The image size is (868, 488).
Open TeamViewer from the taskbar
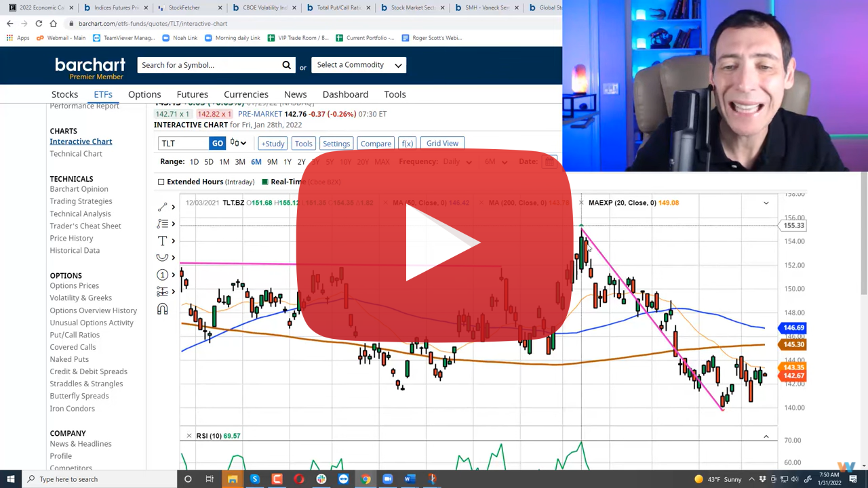point(343,479)
